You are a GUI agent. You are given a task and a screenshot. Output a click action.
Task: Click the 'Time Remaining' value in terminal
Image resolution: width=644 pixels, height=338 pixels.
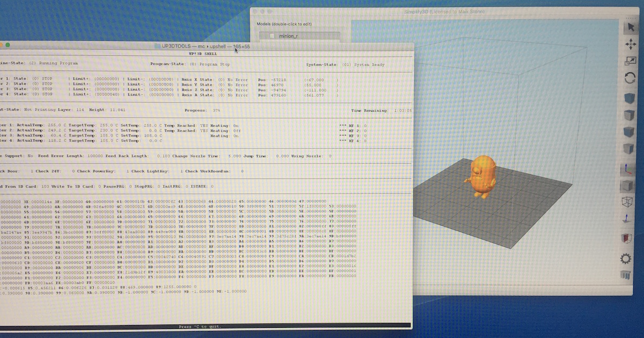[402, 110]
